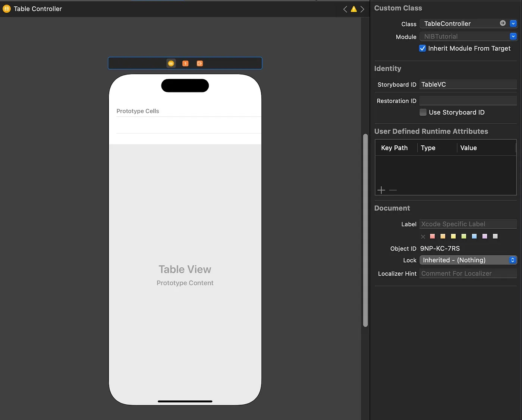Viewport: 522px width, 420px height.
Task: Toggle Inherit Module From Target checkbox
Action: tap(422, 48)
